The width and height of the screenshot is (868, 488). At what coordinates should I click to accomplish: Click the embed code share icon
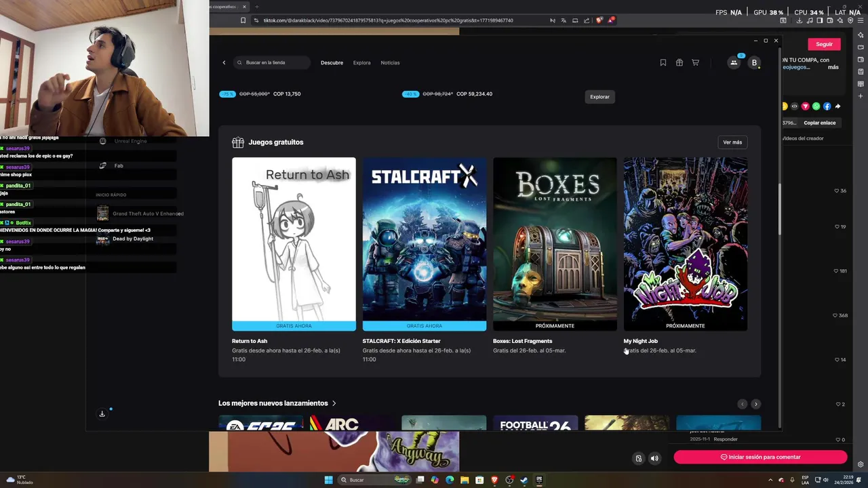click(x=794, y=106)
